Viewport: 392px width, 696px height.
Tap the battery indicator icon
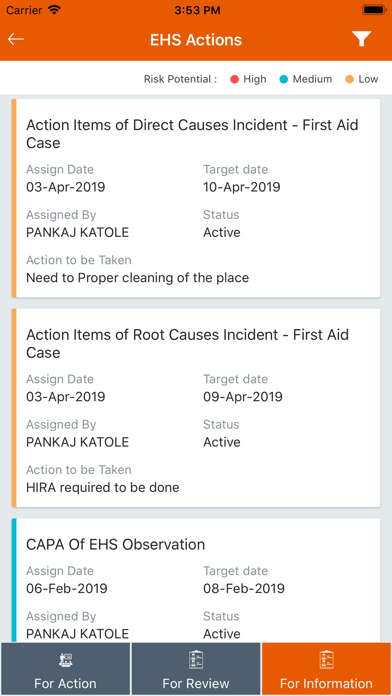[374, 10]
